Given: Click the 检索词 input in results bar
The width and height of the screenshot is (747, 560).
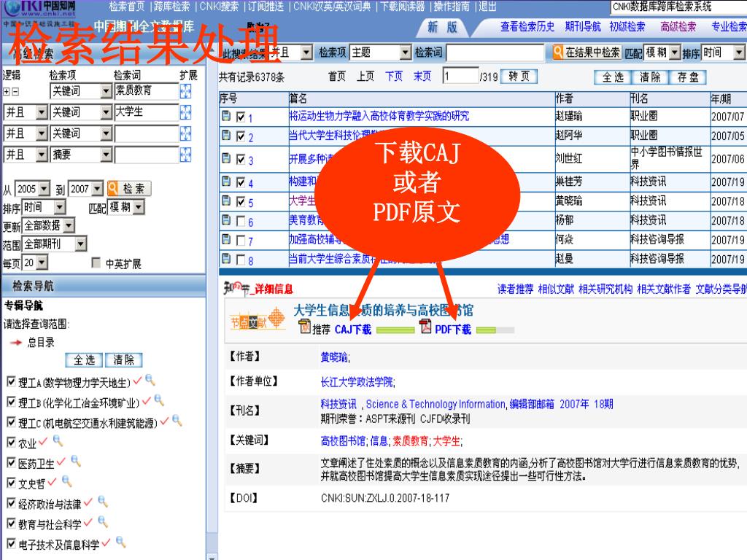Looking at the screenshot, I should pyautogui.click(x=495, y=52).
